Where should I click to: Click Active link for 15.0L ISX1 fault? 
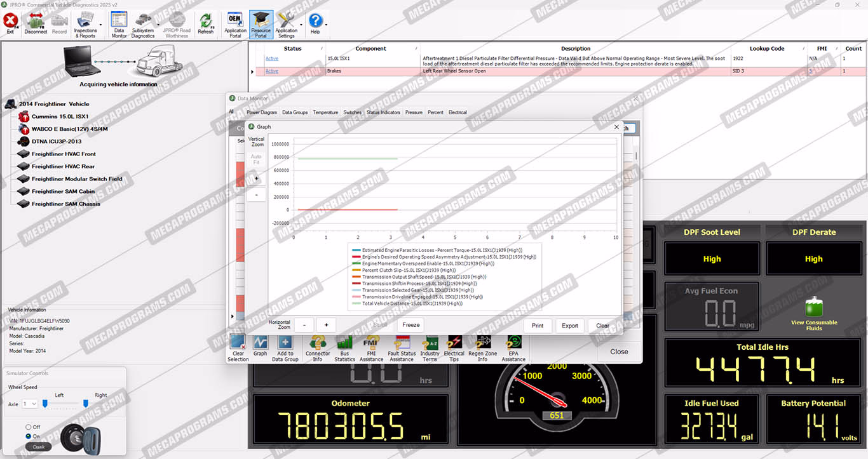(x=272, y=58)
